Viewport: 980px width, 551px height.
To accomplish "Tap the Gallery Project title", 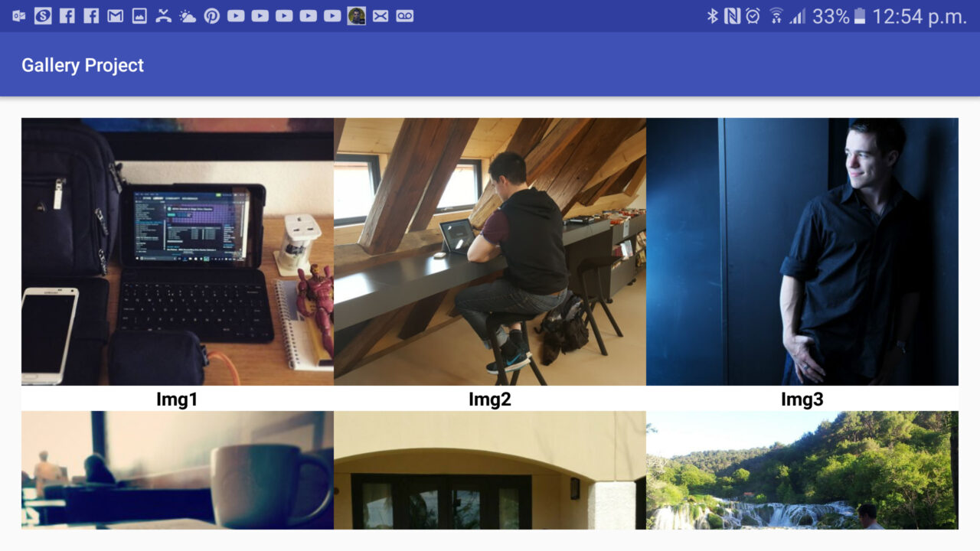I will (83, 65).
